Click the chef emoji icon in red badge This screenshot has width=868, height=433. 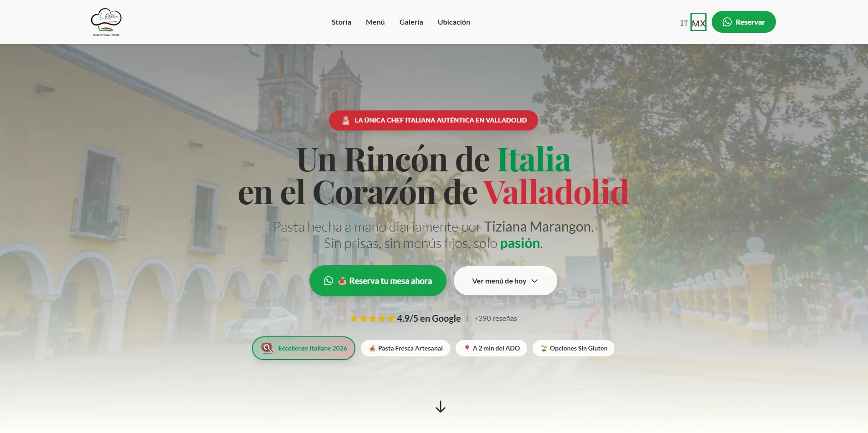click(x=346, y=120)
